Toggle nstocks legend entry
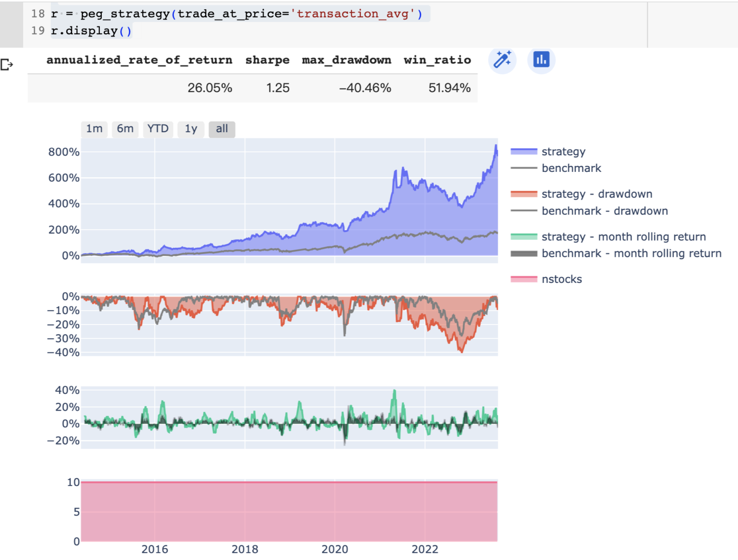 [561, 279]
